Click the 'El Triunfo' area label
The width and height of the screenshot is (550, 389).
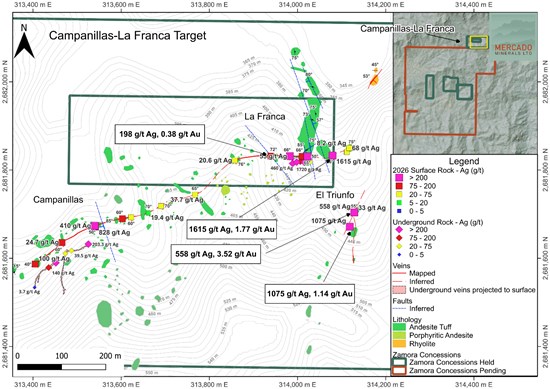pos(335,195)
